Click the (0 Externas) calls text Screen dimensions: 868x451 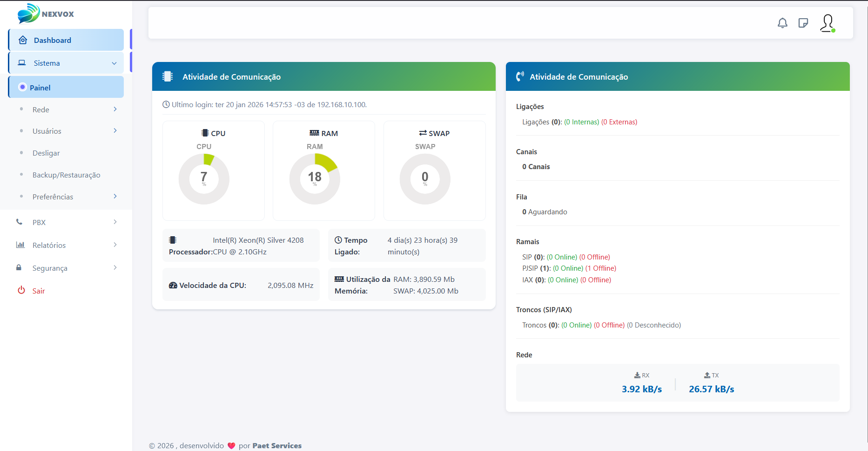pos(619,122)
